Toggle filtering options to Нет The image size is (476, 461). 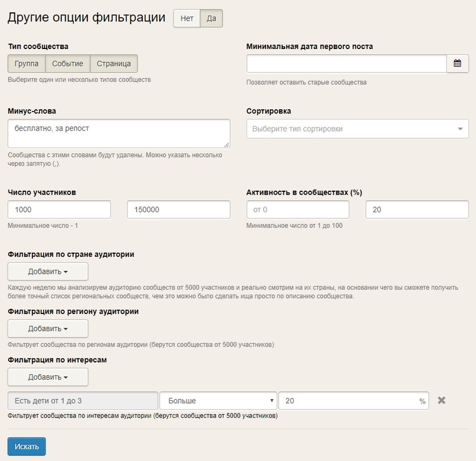point(187,18)
